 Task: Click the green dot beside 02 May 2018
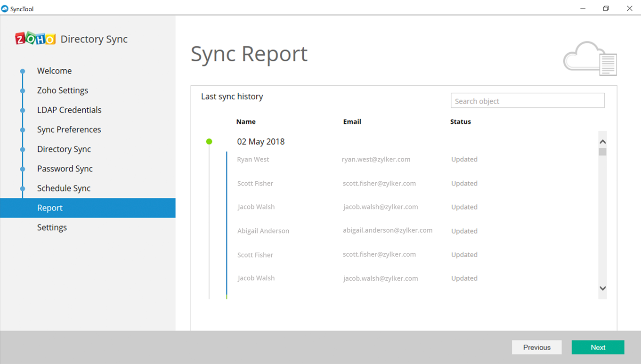[x=209, y=141]
